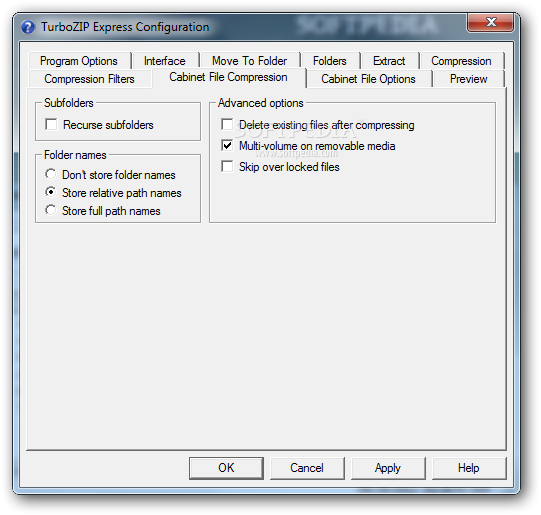Select the Cabinet File Compression tab
Screen dimensions: 541x515
tap(228, 77)
